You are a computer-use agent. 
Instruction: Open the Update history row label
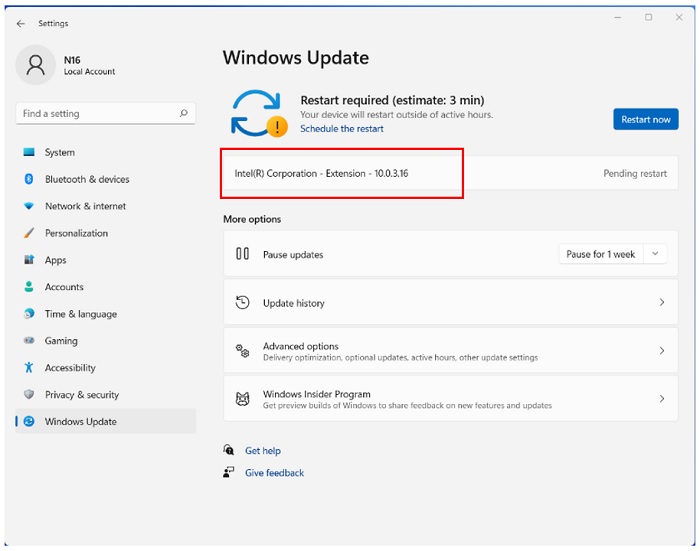294,303
